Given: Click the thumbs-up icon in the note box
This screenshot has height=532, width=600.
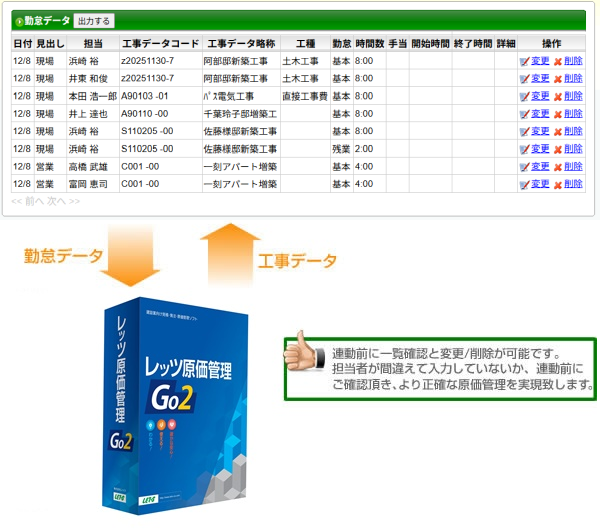Looking at the screenshot, I should (x=302, y=355).
